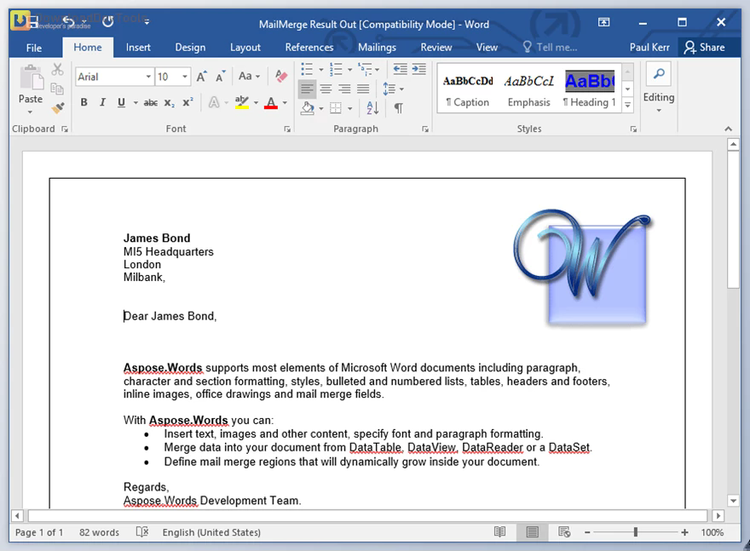Apply superscript formatting

click(x=188, y=102)
